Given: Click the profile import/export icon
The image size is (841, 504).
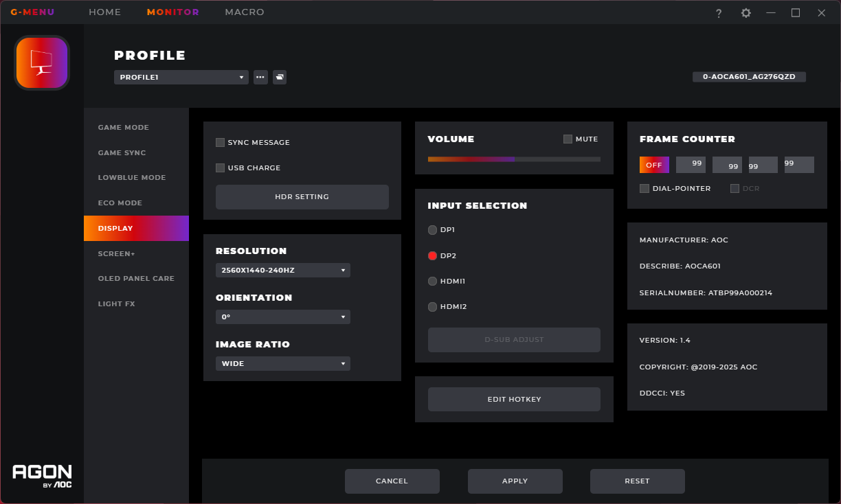Looking at the screenshot, I should pyautogui.click(x=280, y=78).
